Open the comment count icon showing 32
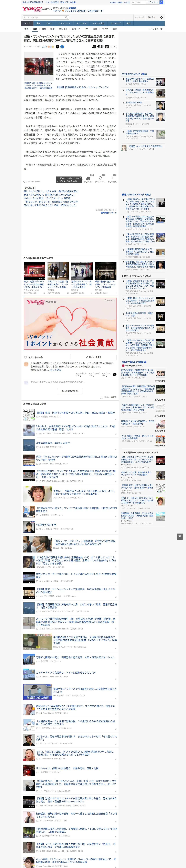 point(44,47)
